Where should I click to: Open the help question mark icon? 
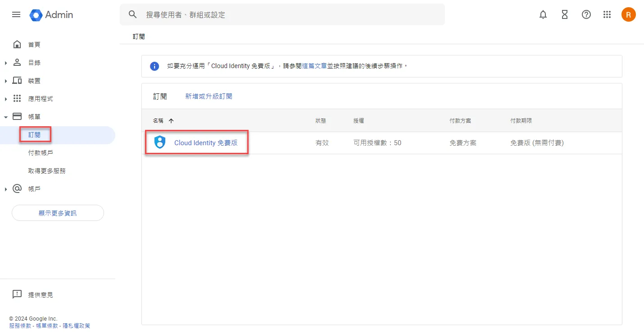tap(586, 15)
